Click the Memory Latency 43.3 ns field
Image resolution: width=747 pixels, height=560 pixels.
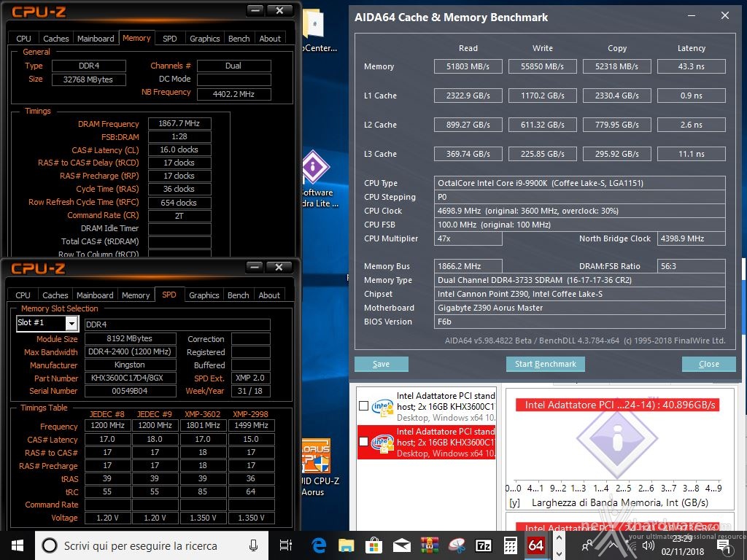(x=692, y=66)
